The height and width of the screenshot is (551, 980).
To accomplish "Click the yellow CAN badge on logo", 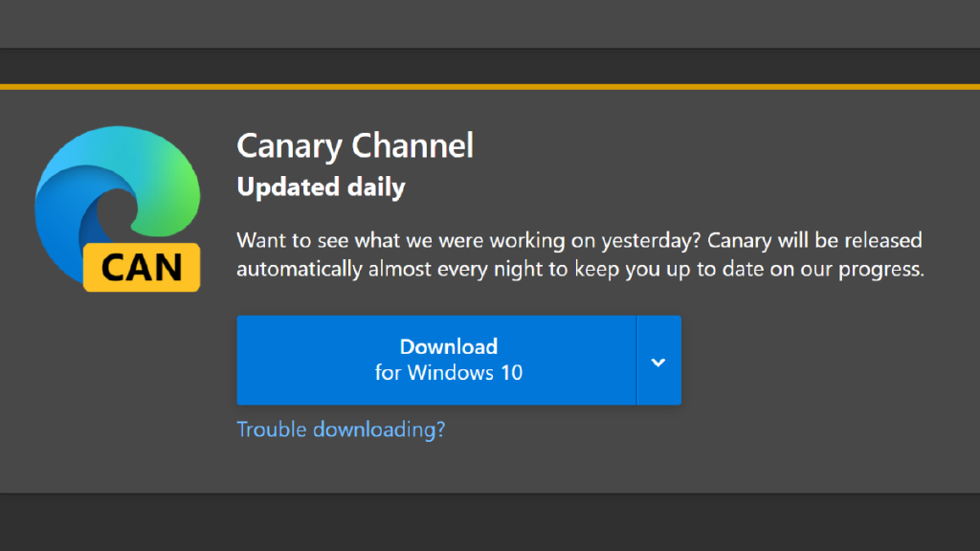I will 141,267.
